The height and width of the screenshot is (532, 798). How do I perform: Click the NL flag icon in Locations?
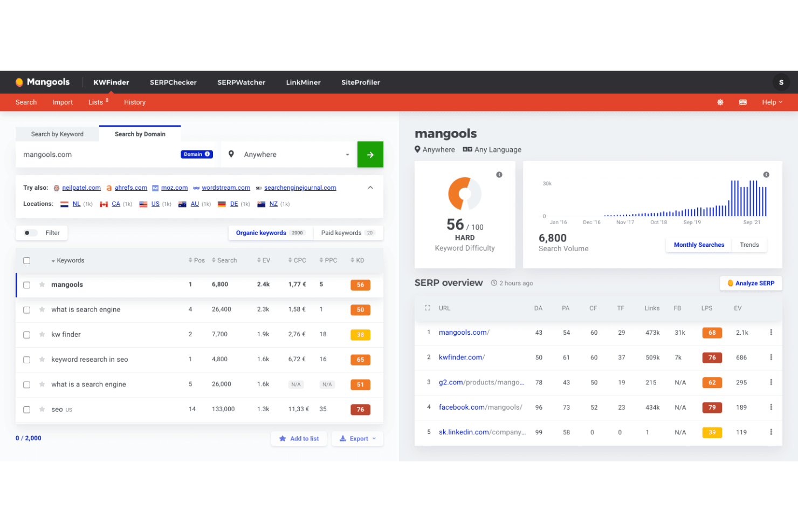point(64,204)
